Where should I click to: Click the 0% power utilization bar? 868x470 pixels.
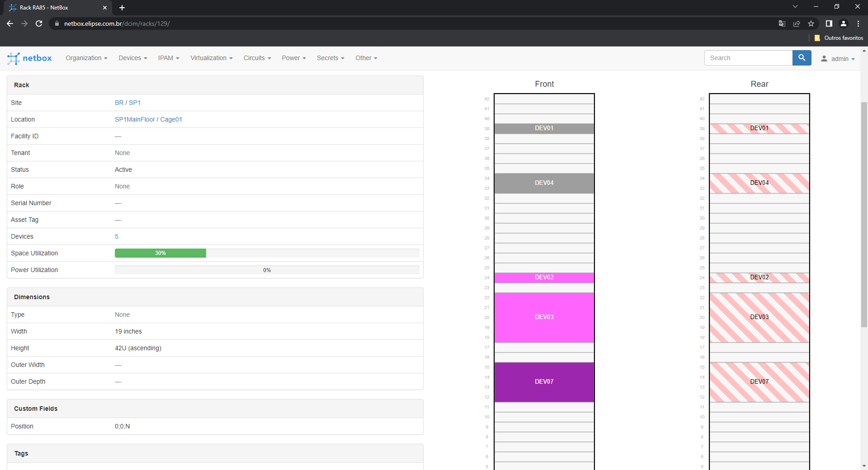(x=267, y=270)
